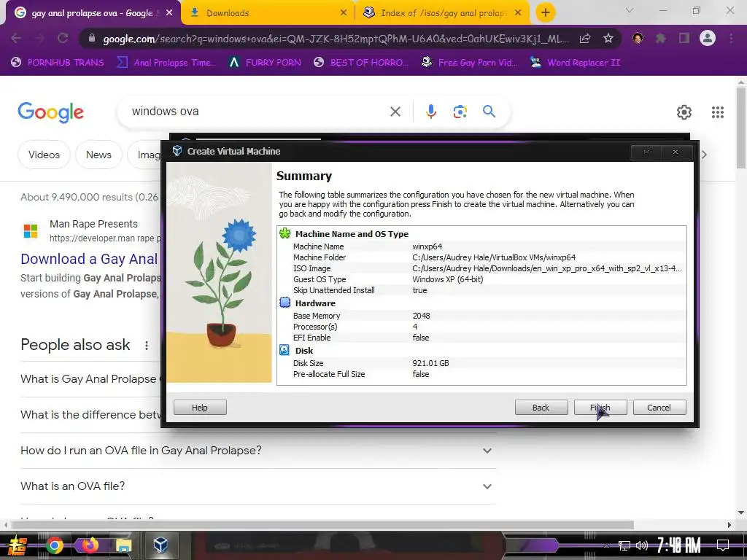
Task: Open the Chrome profile avatar
Action: pos(708,38)
